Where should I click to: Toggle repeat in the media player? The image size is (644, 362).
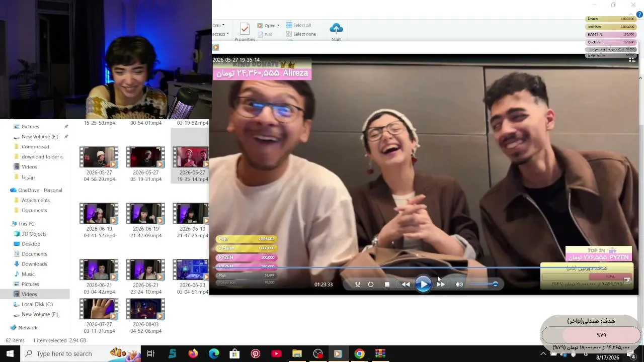point(371,285)
